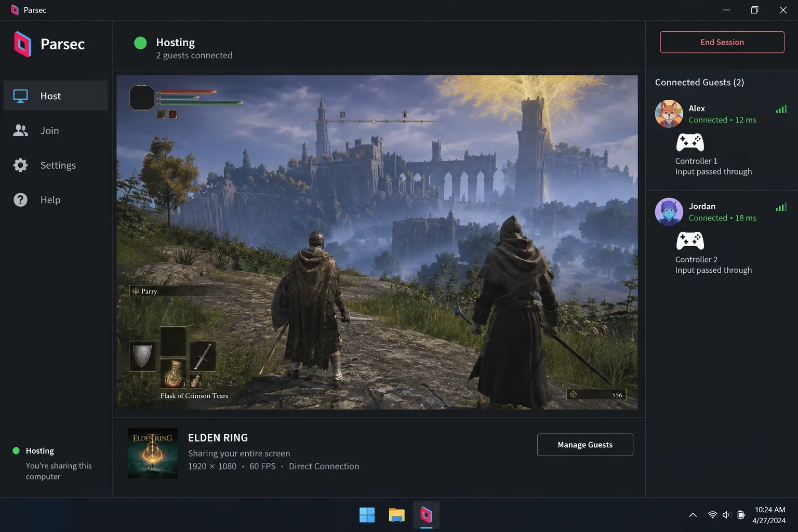Click the ELDEN RING cover art thumbnail
This screenshot has width=798, height=532.
coord(153,453)
